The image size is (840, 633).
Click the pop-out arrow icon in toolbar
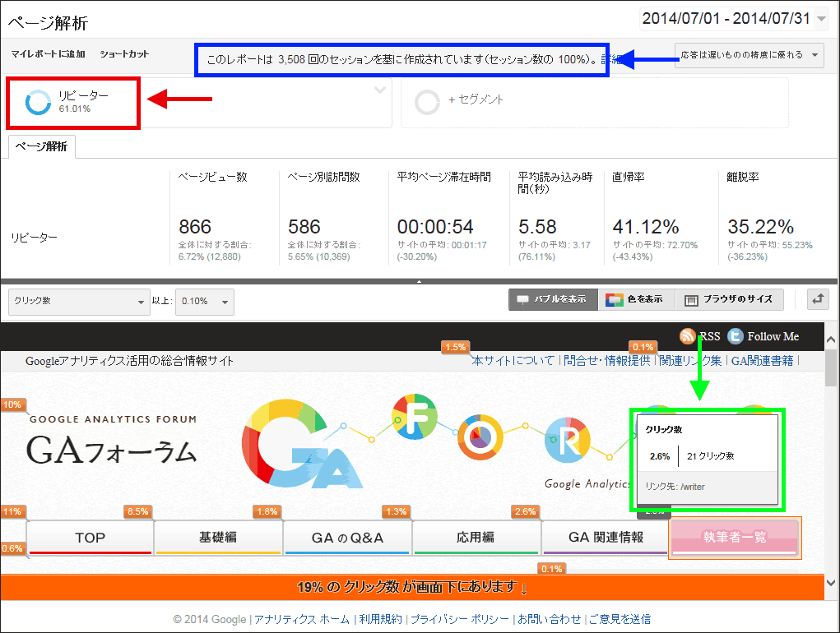pos(818,299)
